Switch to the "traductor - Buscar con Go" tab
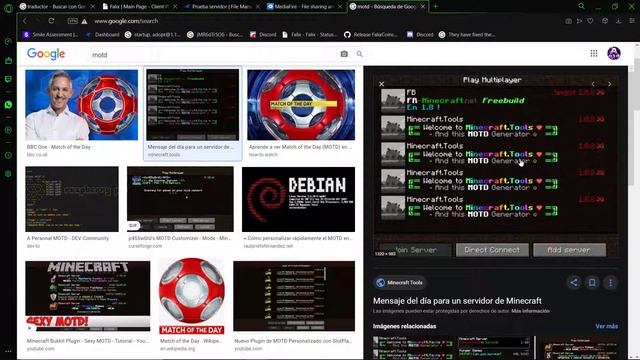The height and width of the screenshot is (360, 640). pyautogui.click(x=56, y=7)
